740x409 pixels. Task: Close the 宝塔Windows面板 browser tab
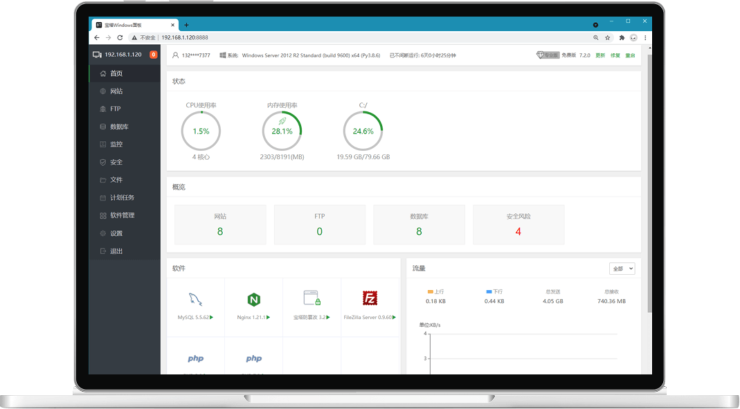tap(173, 25)
